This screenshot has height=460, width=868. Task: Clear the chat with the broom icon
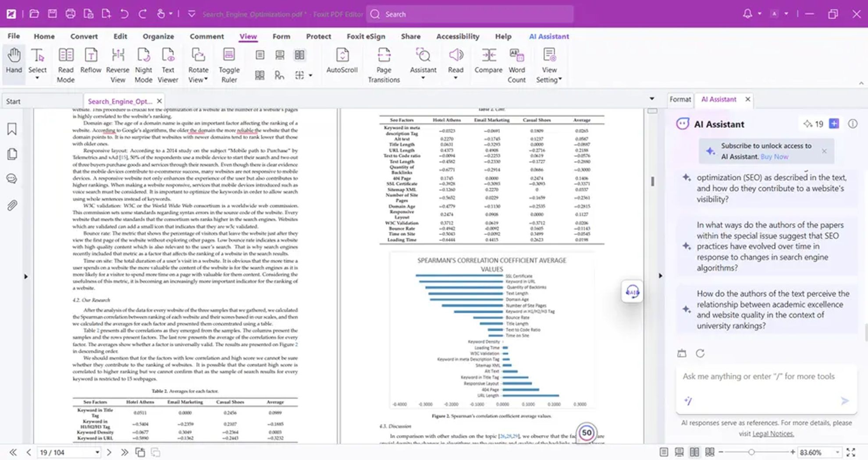click(x=682, y=353)
